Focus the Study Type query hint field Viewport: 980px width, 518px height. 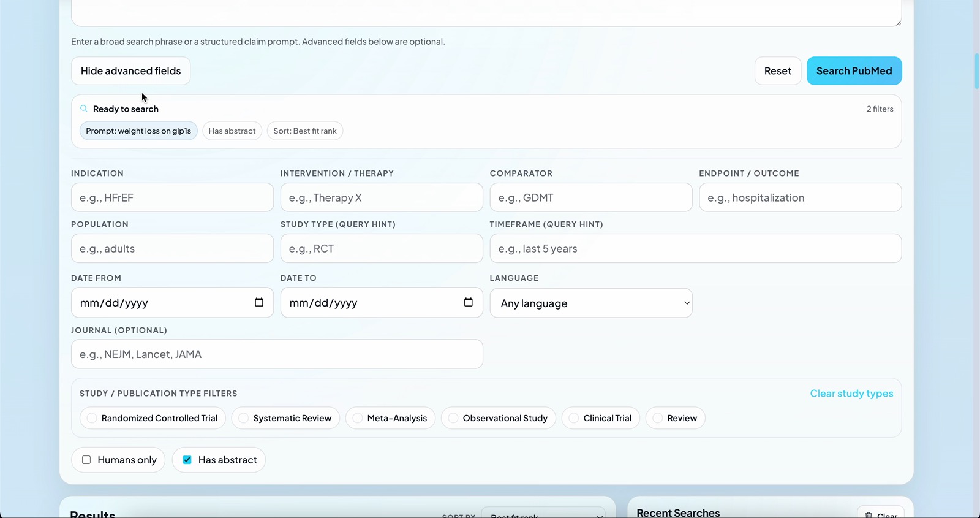(x=382, y=248)
